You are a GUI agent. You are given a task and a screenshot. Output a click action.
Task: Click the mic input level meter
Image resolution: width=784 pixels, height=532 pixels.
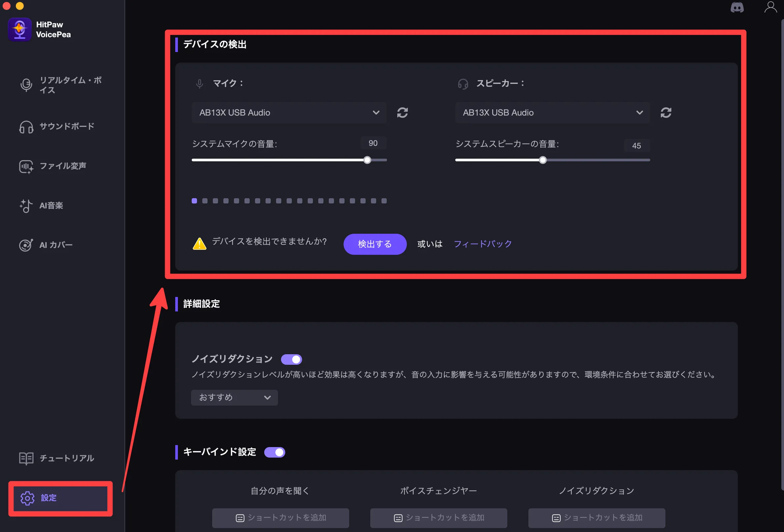289,201
